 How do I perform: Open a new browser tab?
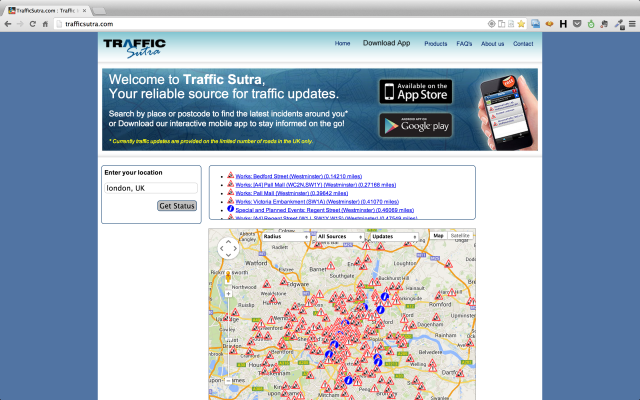point(99,11)
